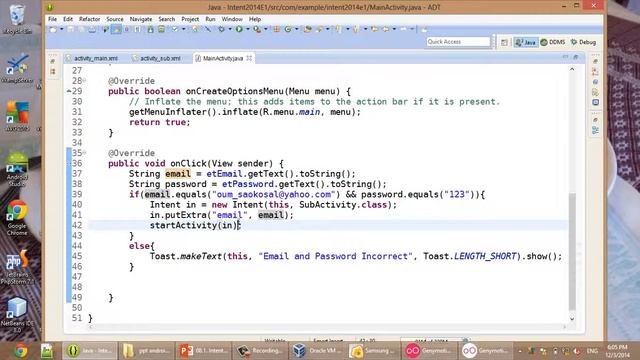Click the New Java Class icon
The height and width of the screenshot is (360, 640).
tap(288, 29)
